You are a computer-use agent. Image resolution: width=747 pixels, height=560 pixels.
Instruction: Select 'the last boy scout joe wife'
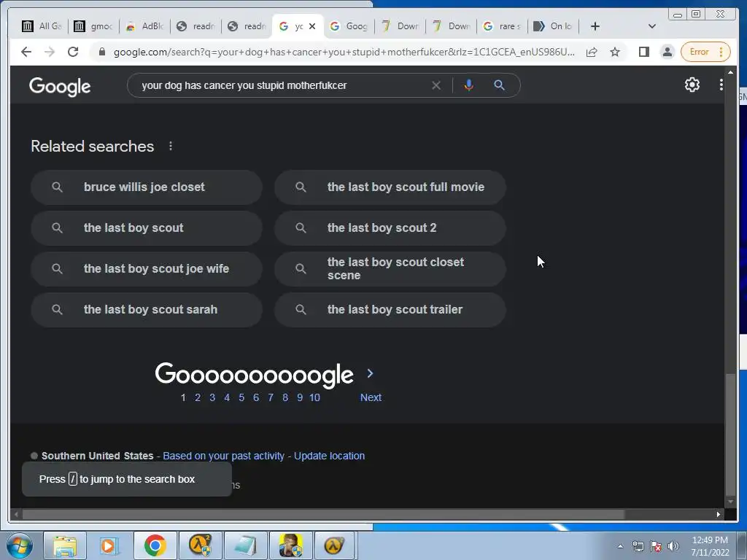[147, 269]
